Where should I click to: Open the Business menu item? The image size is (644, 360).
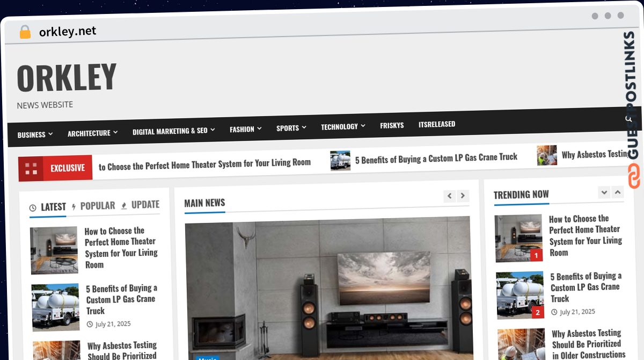point(31,135)
